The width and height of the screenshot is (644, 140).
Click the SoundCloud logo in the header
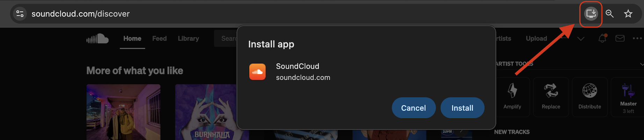coord(97,38)
